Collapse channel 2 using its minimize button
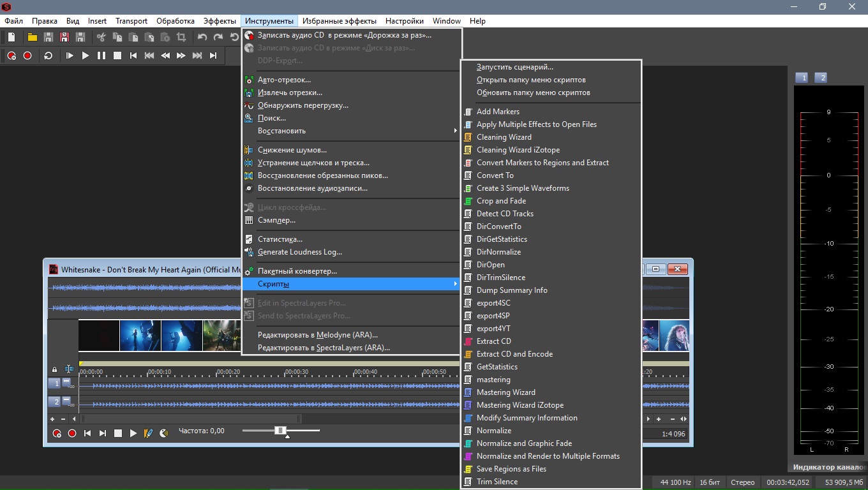868x490 pixels. [66, 400]
